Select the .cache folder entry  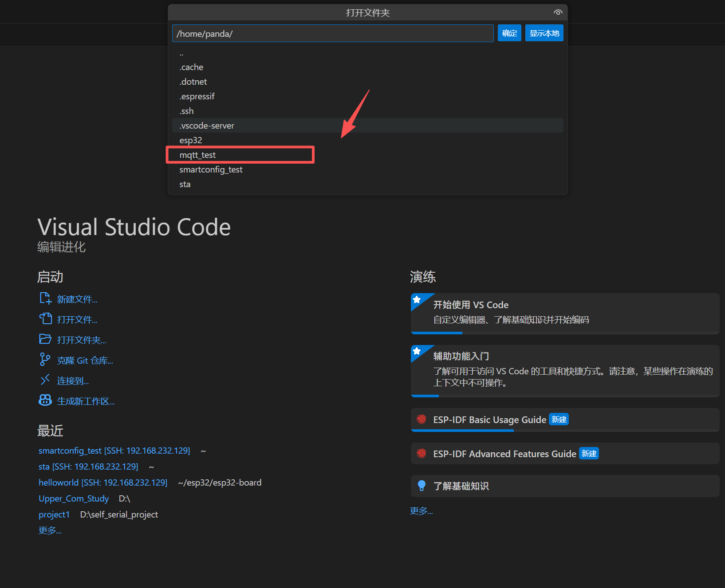point(368,67)
